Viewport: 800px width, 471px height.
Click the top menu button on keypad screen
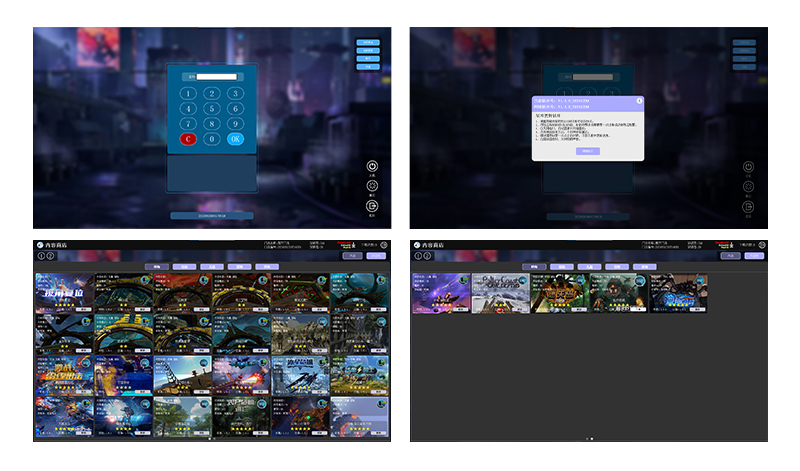coord(369,43)
